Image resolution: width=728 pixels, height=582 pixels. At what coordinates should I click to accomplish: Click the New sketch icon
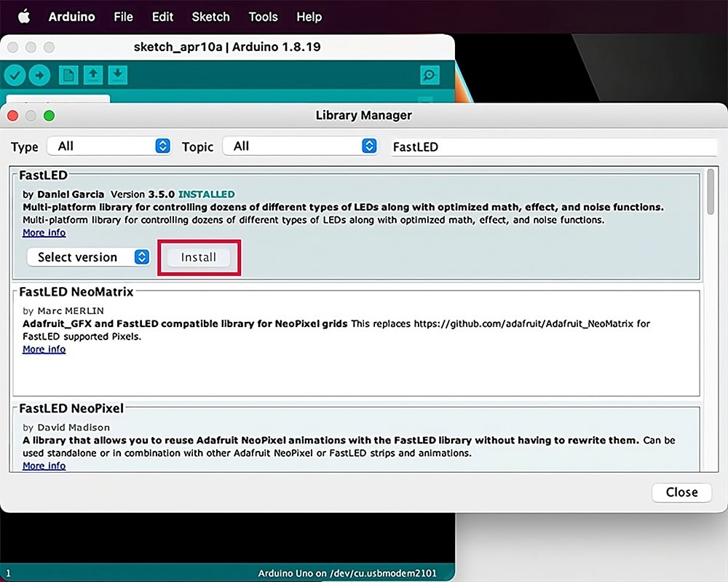click(x=68, y=74)
